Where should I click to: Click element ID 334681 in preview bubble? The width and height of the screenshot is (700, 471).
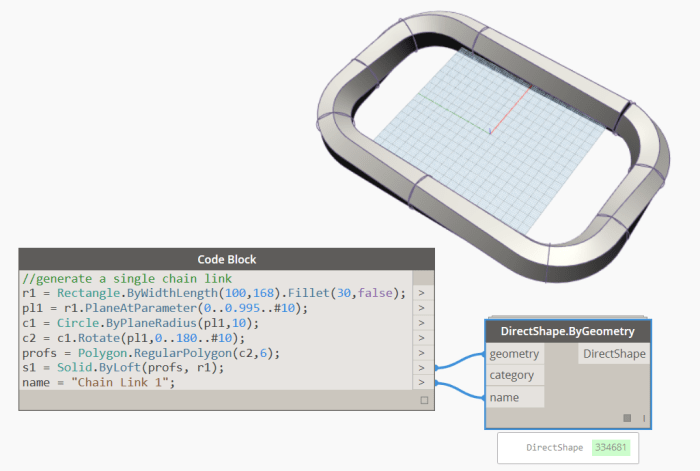tap(611, 447)
